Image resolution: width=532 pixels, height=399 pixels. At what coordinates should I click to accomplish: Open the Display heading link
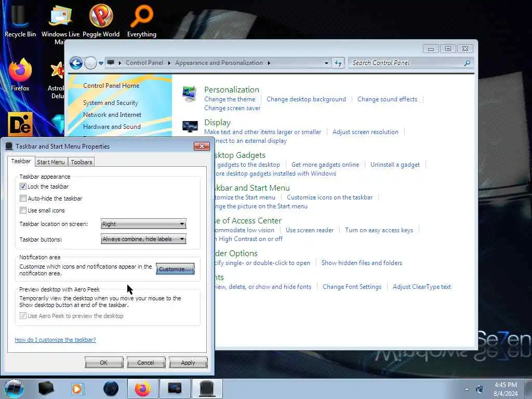pyautogui.click(x=218, y=123)
